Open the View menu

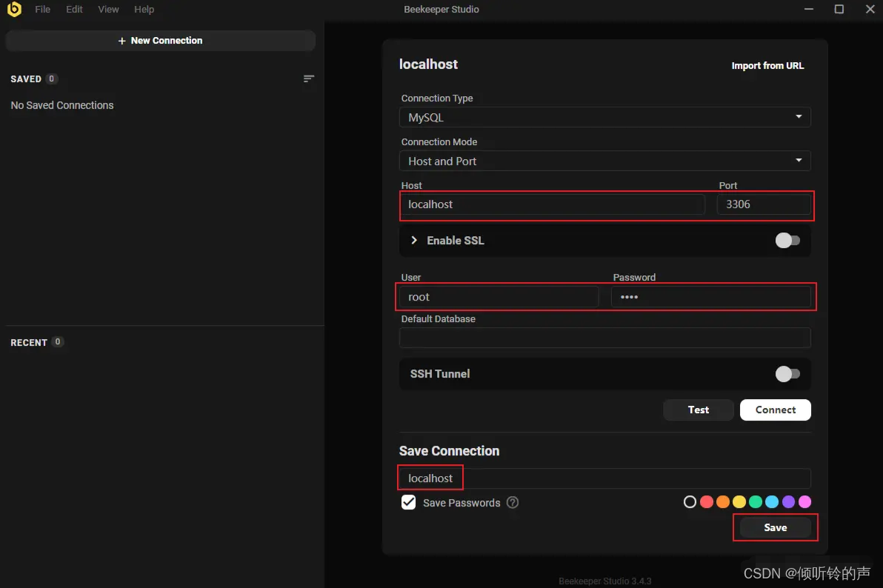pyautogui.click(x=108, y=9)
